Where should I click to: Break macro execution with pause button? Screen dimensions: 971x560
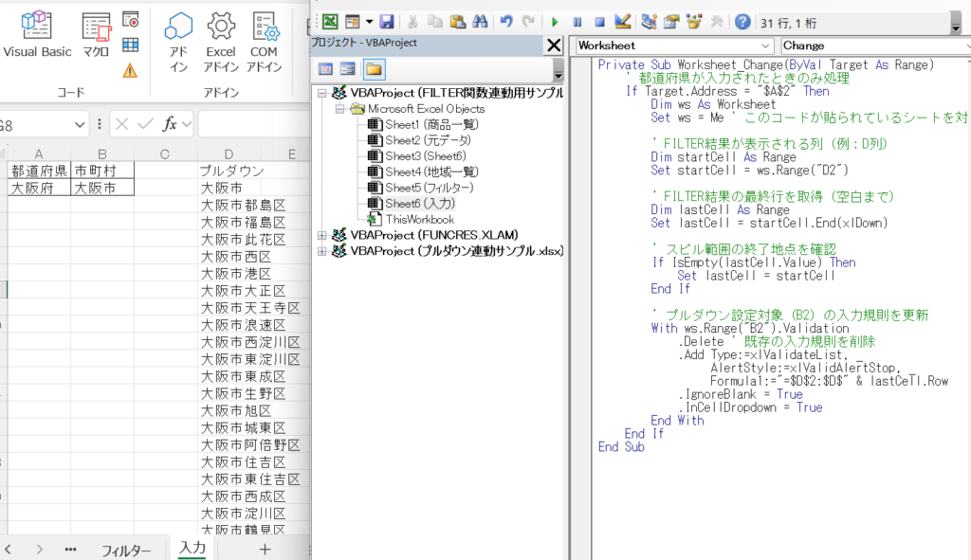(577, 23)
